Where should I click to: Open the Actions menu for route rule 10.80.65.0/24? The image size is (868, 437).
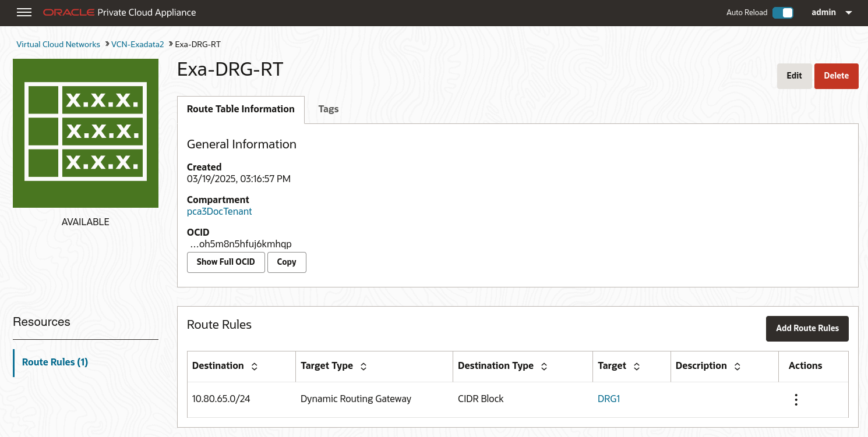(796, 399)
